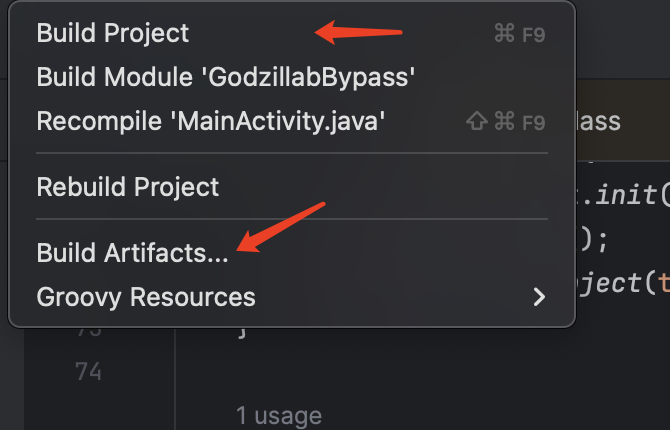
Task: Click the ⌘F9 shortcut beside Build Project
Action: coord(519,34)
